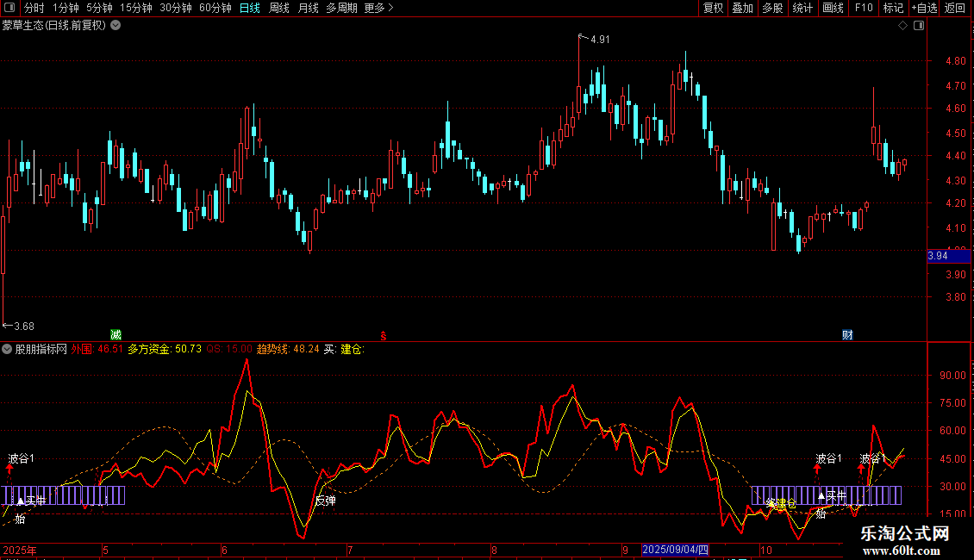Image resolution: width=974 pixels, height=560 pixels.
Task: Click the blue 财 marker below the candlesticks
Action: pyautogui.click(x=847, y=335)
